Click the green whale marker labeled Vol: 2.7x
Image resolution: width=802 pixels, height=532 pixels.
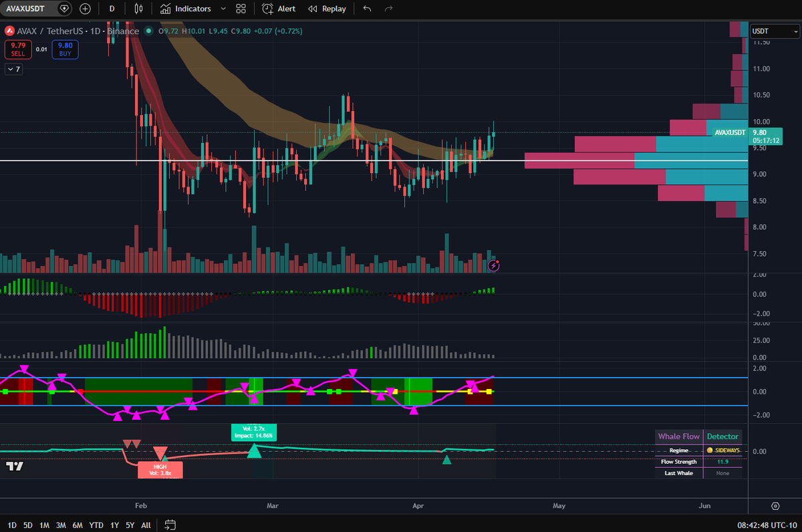[253, 431]
